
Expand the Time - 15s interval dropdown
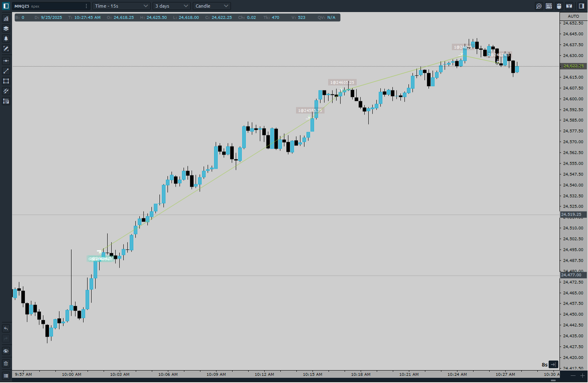pos(122,6)
